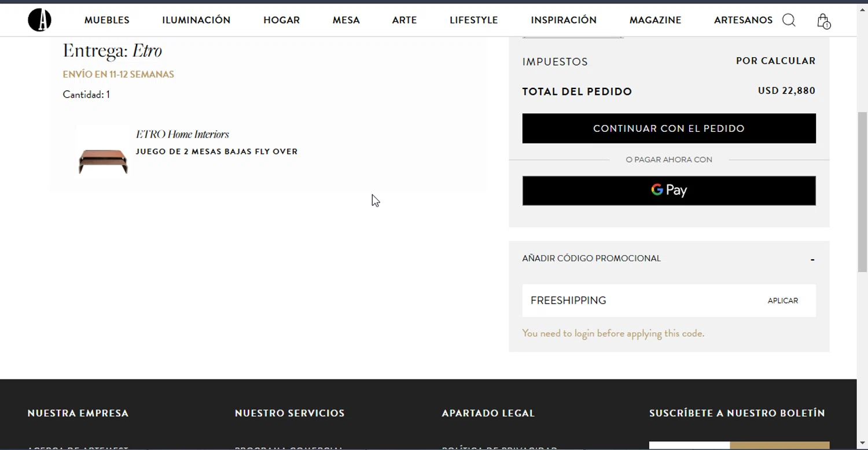The width and height of the screenshot is (868, 450).
Task: Open the Mesa menu
Action: [x=346, y=20]
